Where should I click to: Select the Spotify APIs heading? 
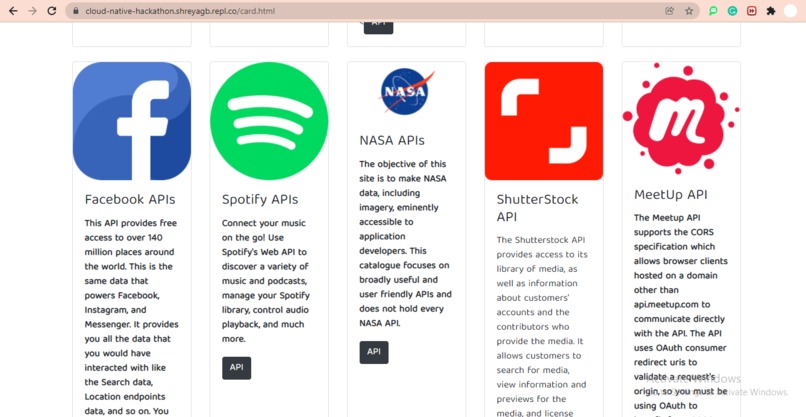pos(260,200)
